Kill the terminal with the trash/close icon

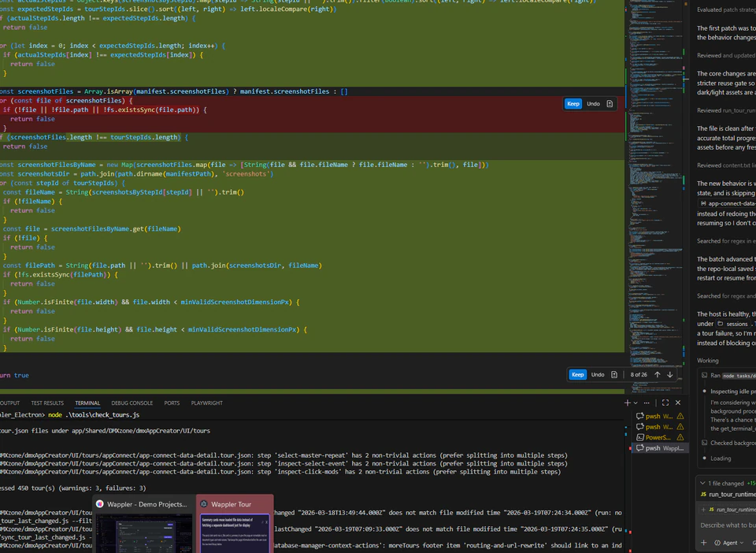[678, 403]
